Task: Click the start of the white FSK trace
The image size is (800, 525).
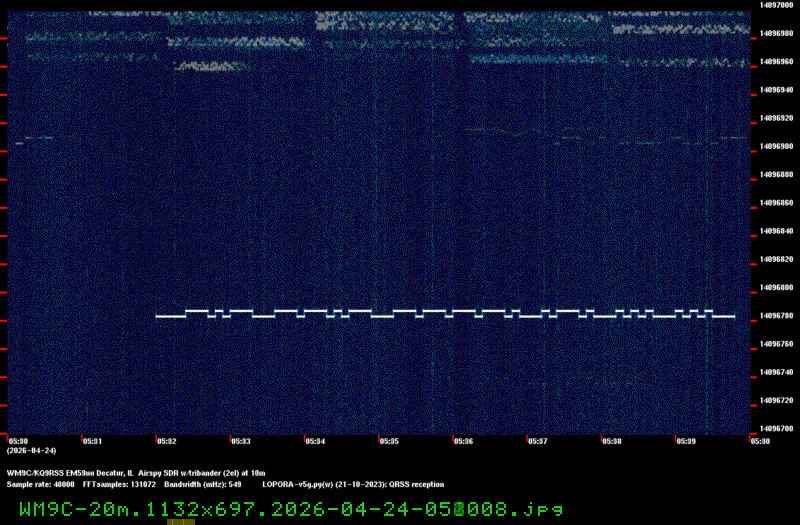Action: [x=158, y=316]
